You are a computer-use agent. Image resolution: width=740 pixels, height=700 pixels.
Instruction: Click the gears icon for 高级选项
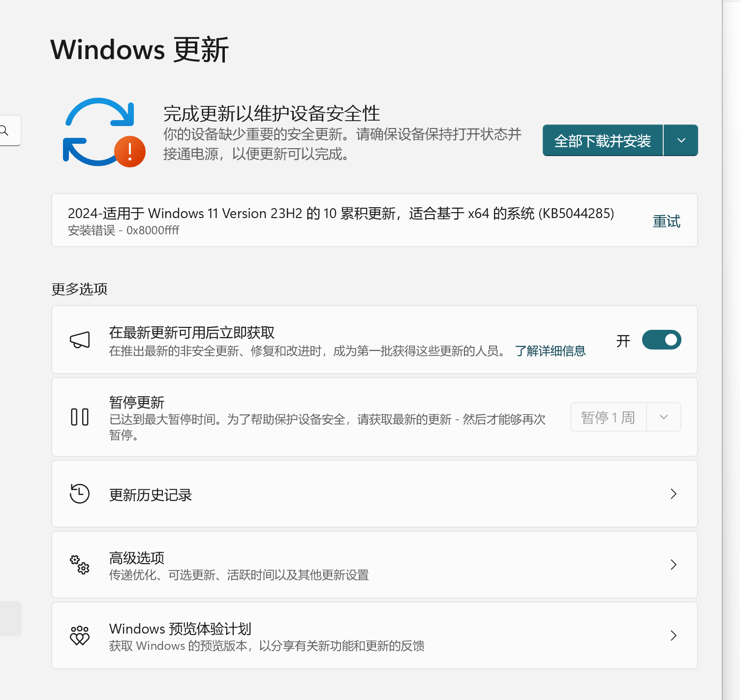(80, 565)
